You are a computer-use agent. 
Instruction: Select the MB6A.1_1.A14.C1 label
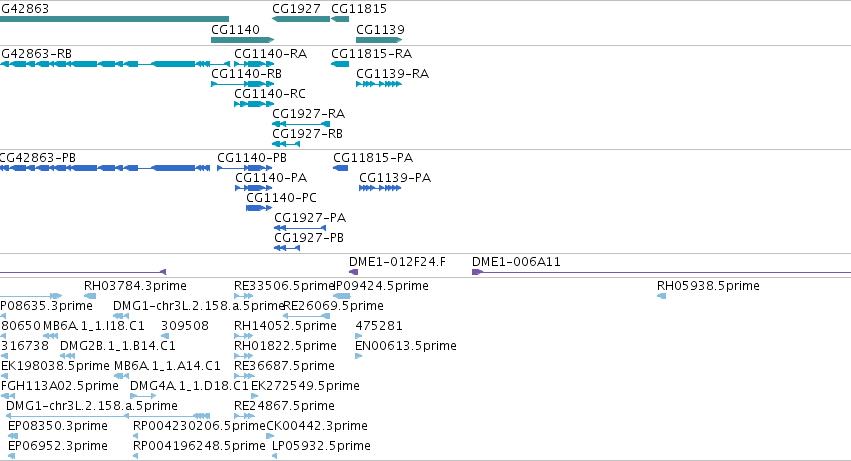click(167, 366)
